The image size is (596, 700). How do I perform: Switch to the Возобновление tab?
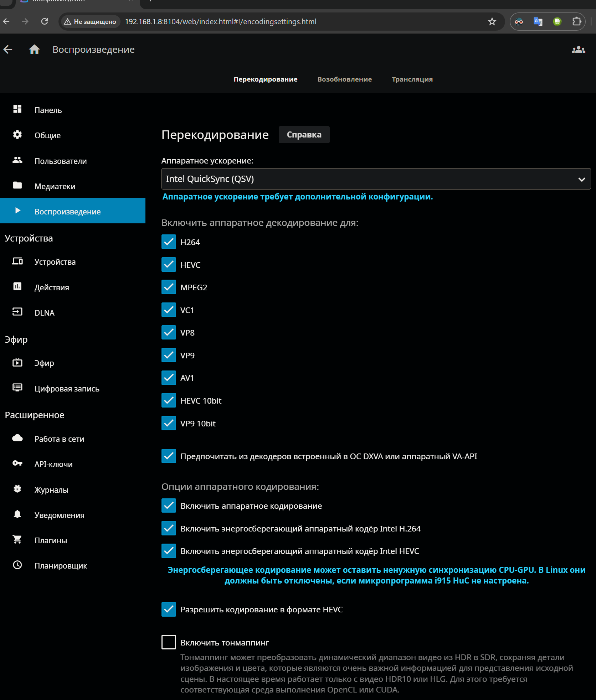point(344,79)
